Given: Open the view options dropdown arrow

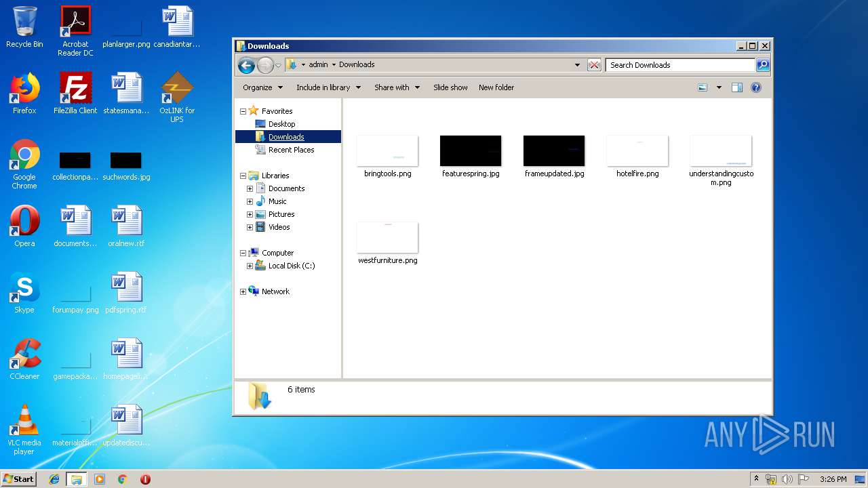Looking at the screenshot, I should [719, 87].
